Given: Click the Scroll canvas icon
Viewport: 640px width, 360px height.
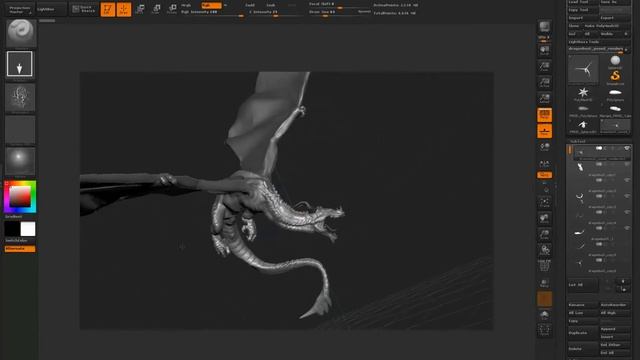Looking at the screenshot, I should coord(544,51).
